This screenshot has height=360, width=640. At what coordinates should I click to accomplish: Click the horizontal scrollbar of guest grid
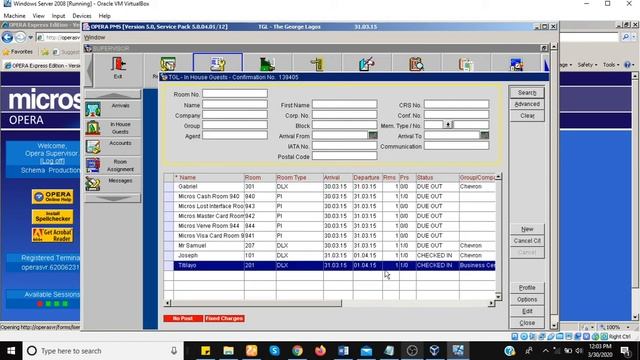[256, 303]
